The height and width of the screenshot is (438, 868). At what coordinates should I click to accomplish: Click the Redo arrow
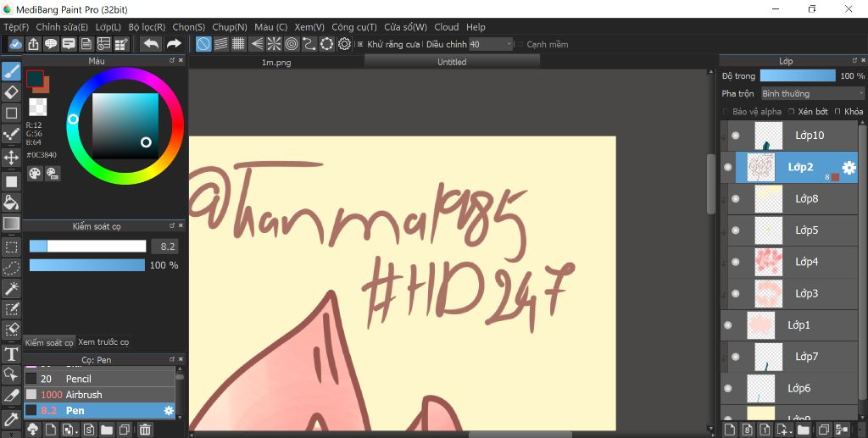point(174,44)
